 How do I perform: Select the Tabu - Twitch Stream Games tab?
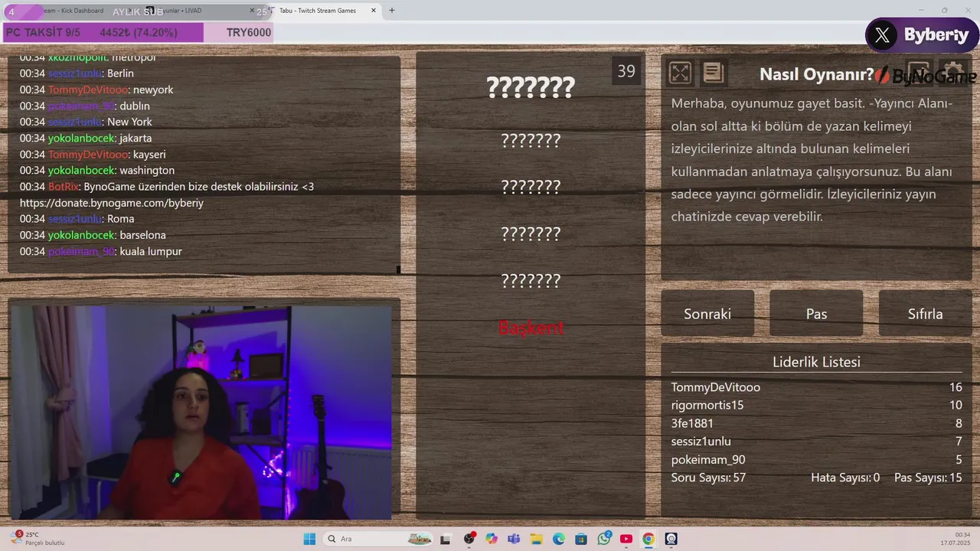pyautogui.click(x=318, y=11)
